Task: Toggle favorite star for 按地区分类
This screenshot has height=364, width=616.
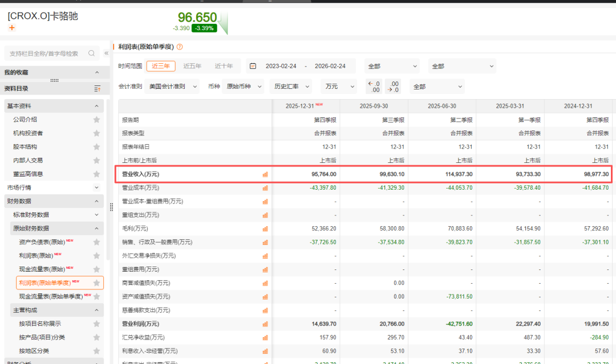Action: 96,351
